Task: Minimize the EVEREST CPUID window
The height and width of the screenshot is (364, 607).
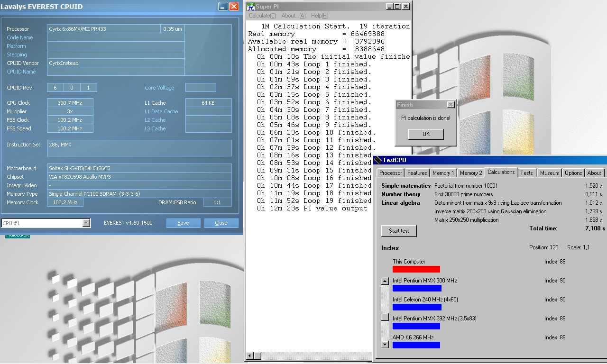Action: click(222, 7)
